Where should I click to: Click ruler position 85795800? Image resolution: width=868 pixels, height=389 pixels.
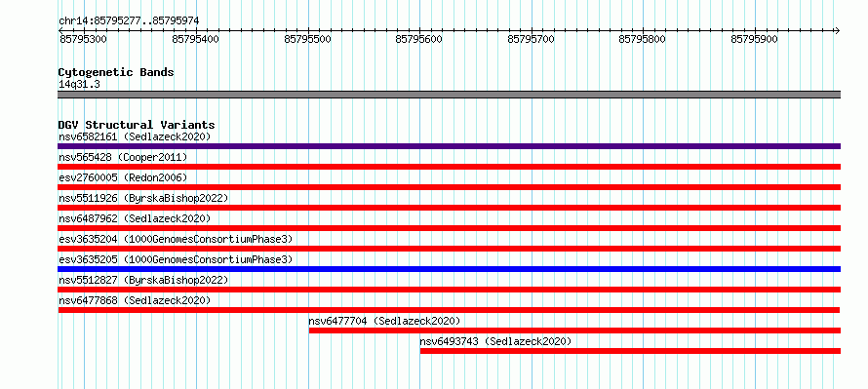coord(643,39)
